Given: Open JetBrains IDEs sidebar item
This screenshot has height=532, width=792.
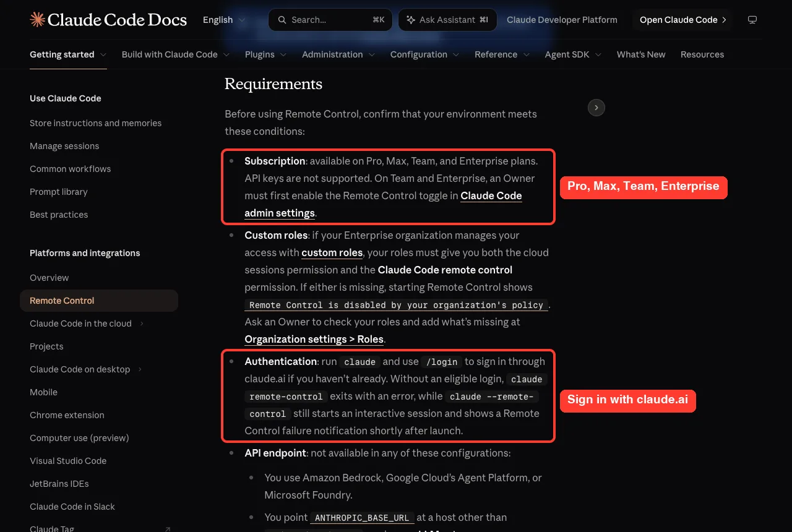Looking at the screenshot, I should (x=59, y=484).
